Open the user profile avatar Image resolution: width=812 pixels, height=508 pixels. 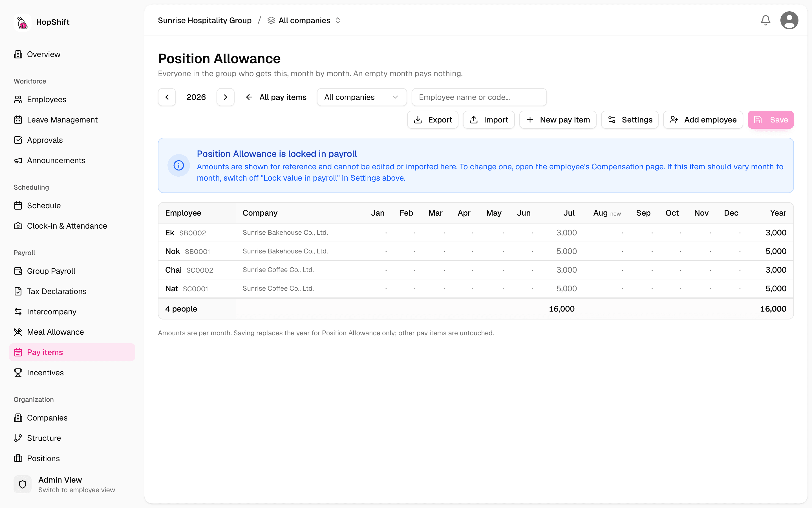[x=789, y=21]
